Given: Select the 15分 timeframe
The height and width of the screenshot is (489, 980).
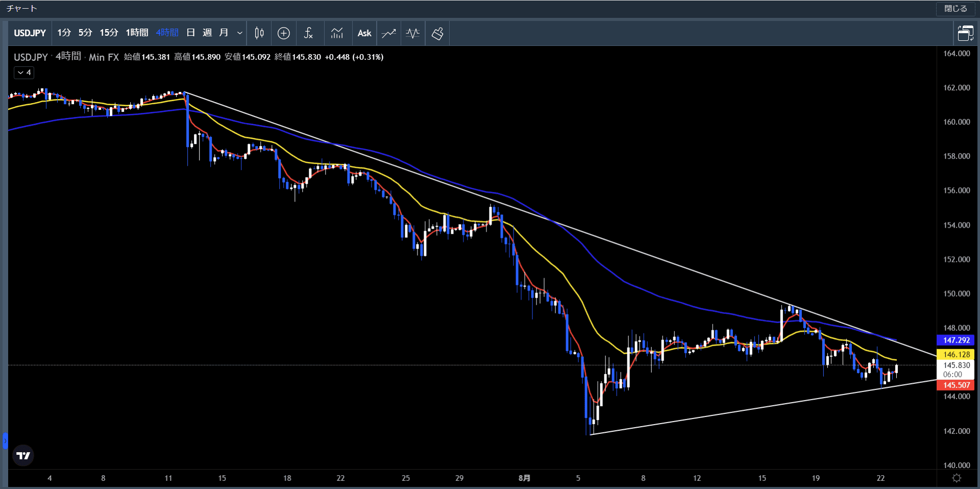Looking at the screenshot, I should pos(109,33).
